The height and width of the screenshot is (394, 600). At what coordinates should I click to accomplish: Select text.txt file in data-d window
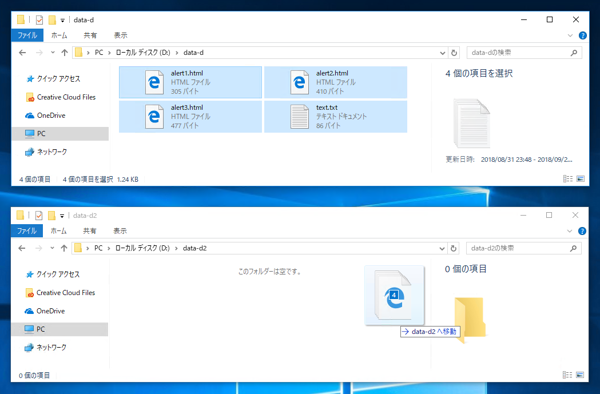(335, 117)
